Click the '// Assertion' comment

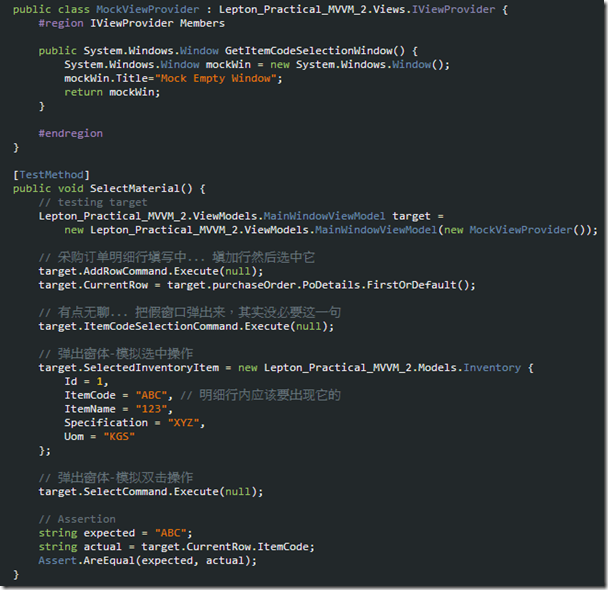coord(77,519)
